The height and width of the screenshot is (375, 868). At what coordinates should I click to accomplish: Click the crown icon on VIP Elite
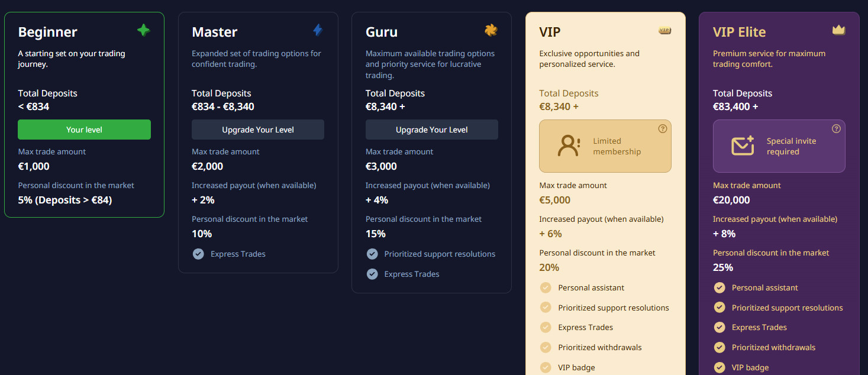tap(838, 30)
